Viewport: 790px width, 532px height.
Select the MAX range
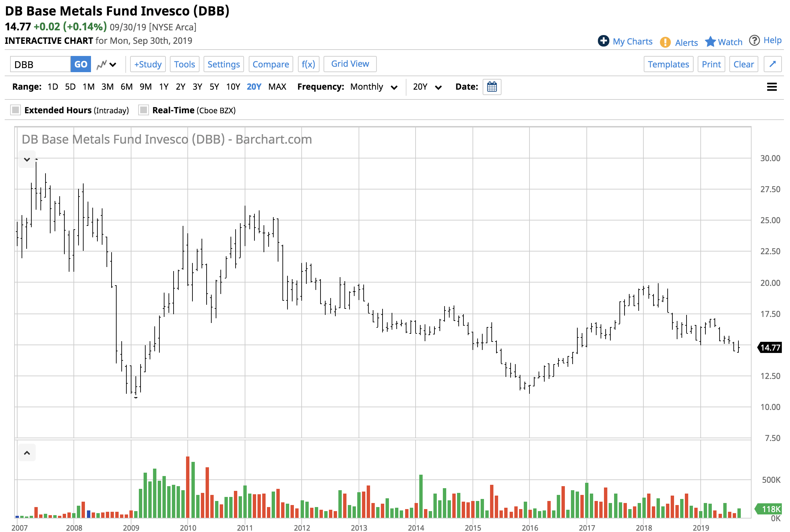[x=277, y=87]
